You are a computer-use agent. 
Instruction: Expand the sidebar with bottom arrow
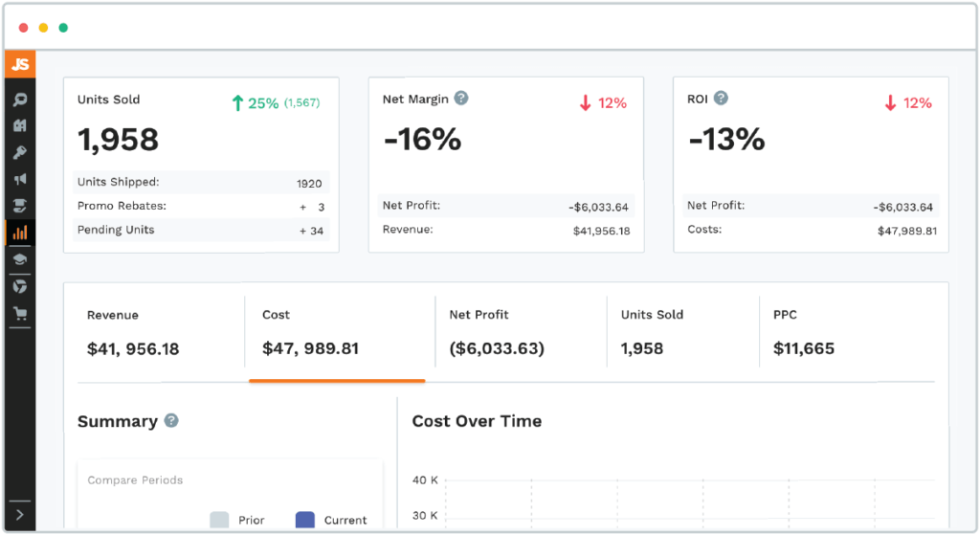20,515
